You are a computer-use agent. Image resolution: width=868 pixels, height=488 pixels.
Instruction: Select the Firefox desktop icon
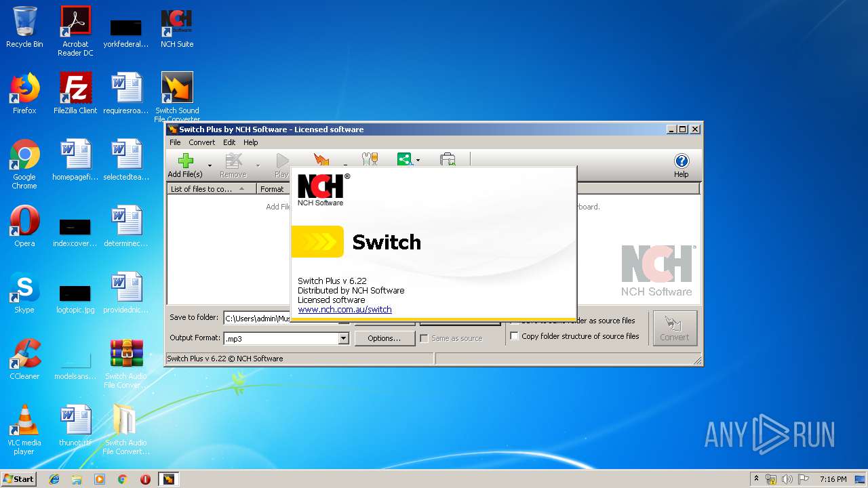click(x=24, y=94)
